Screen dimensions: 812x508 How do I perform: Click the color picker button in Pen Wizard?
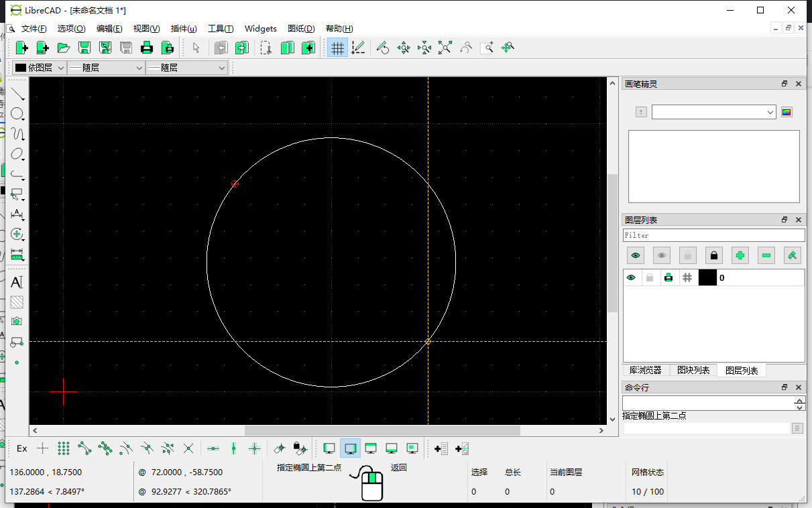(x=787, y=112)
